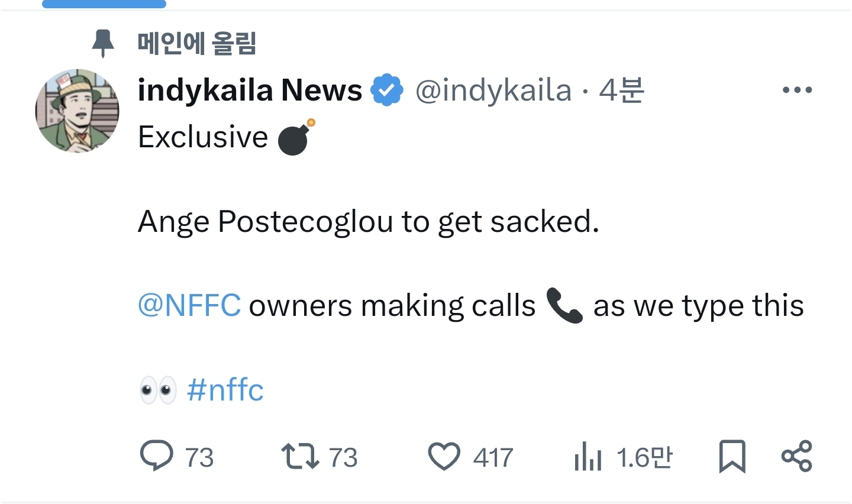Click the indykaila News display name
Image resolution: width=852 pixels, height=504 pixels.
[250, 91]
